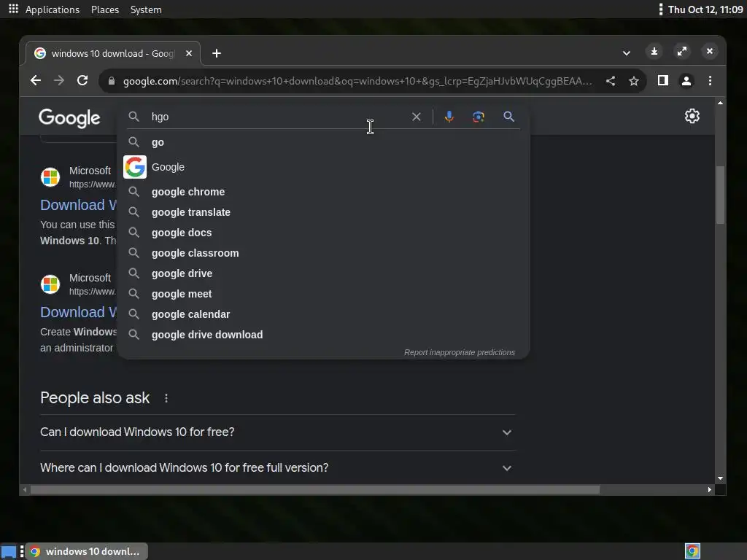Click the blue search magnifier button
This screenshot has height=560, width=747.
(508, 116)
